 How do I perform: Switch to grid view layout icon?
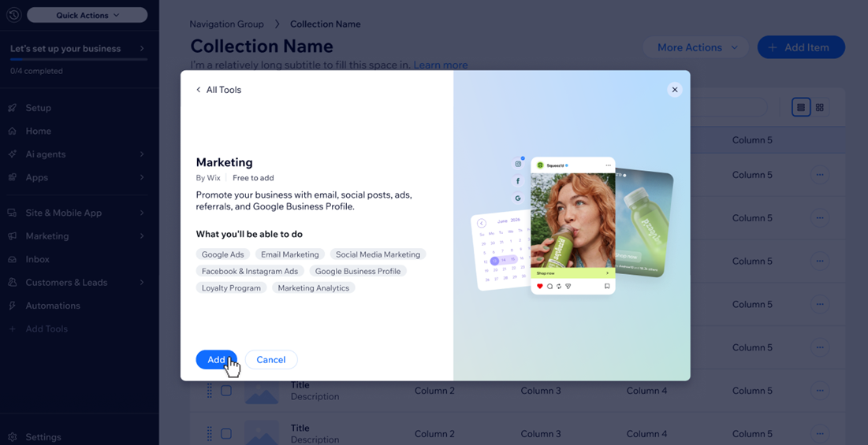(820, 107)
